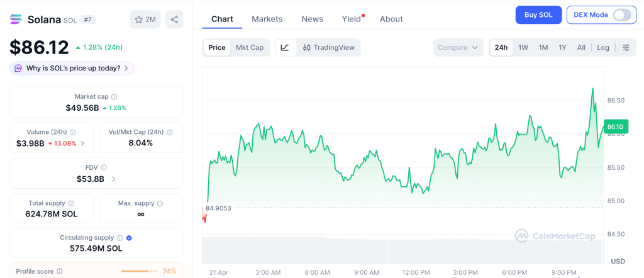Screen dimensions: 644x278
Task: Click the share icon button
Action: point(174,19)
